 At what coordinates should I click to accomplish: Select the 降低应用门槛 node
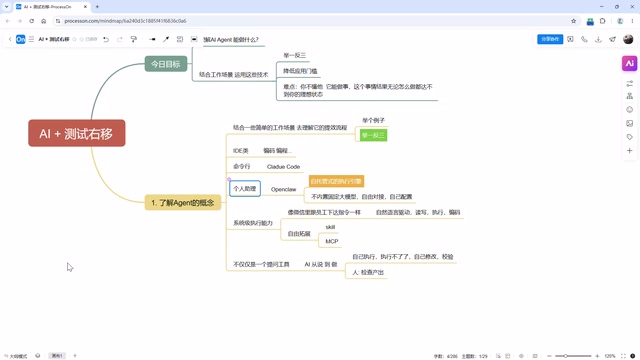coord(300,71)
